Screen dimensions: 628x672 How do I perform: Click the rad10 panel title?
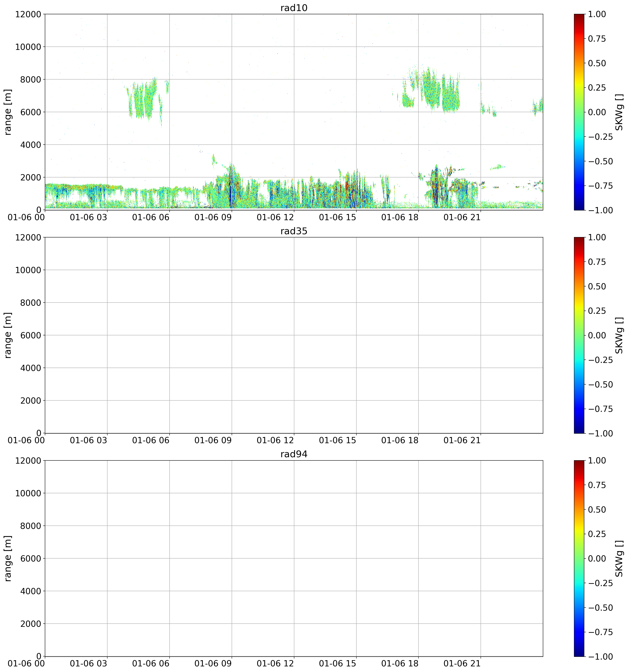[x=294, y=8]
